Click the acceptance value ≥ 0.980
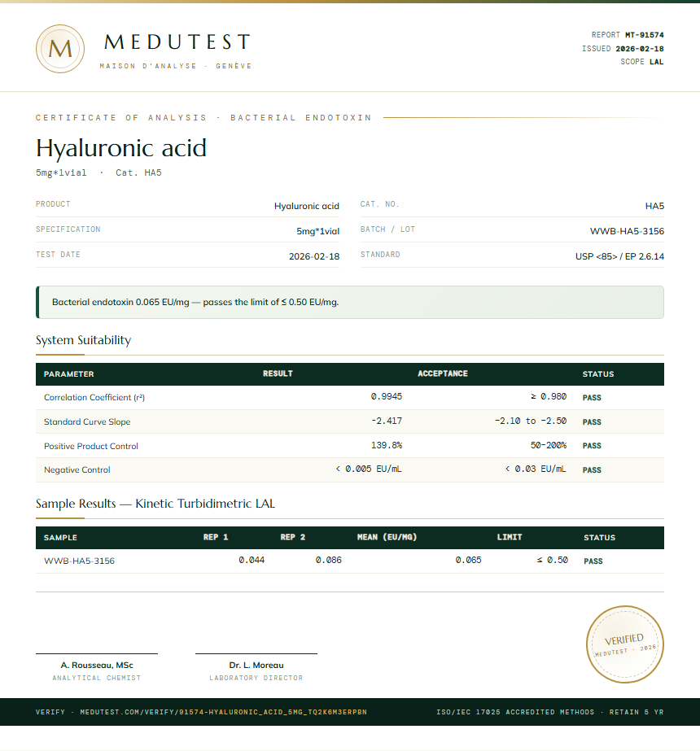Image resolution: width=700 pixels, height=751 pixels. coord(549,396)
